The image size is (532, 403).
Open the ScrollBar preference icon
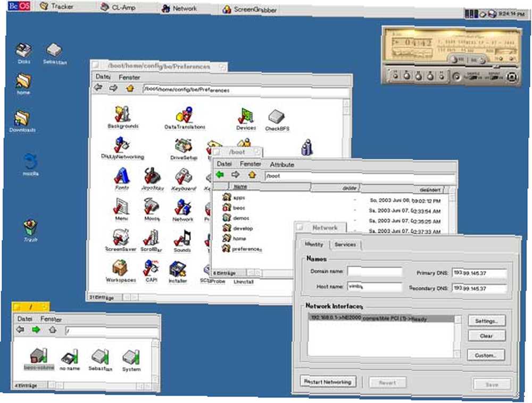(x=151, y=241)
